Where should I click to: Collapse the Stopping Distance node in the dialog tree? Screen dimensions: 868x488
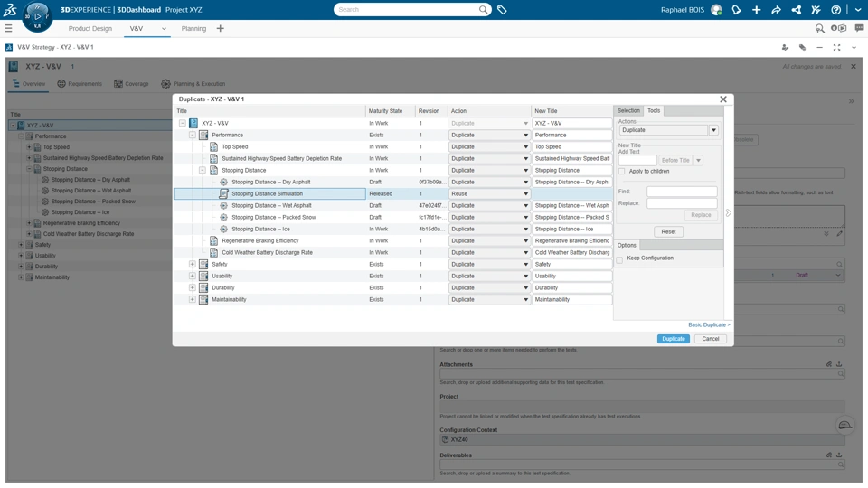202,171
